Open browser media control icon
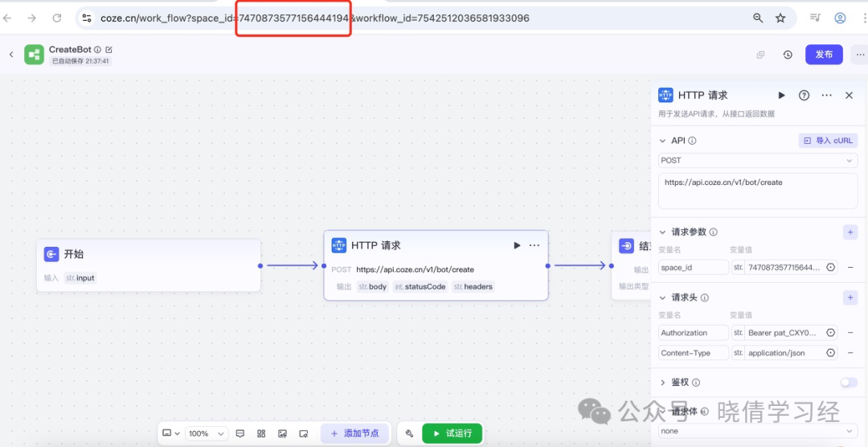The height and width of the screenshot is (447, 868). tap(815, 18)
